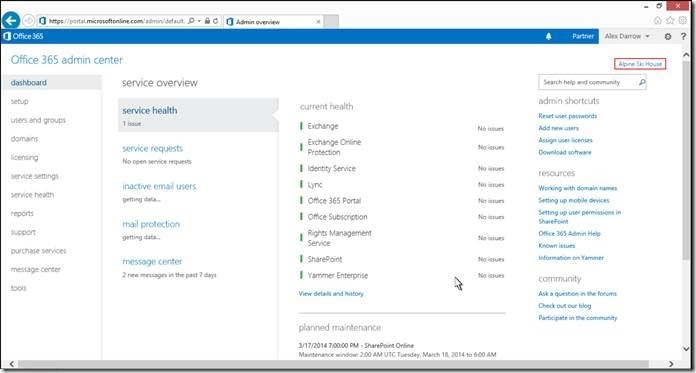Open domains in left navigation
The image size is (696, 373).
[24, 139]
